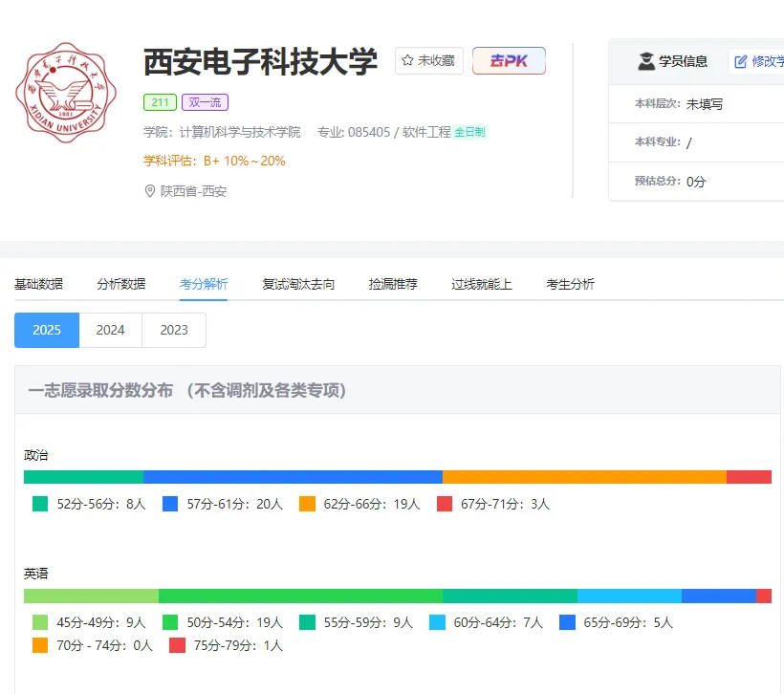This screenshot has height=694, width=784.
Task: Click the 50分-54分: 19人 legend label
Action: pyautogui.click(x=235, y=622)
